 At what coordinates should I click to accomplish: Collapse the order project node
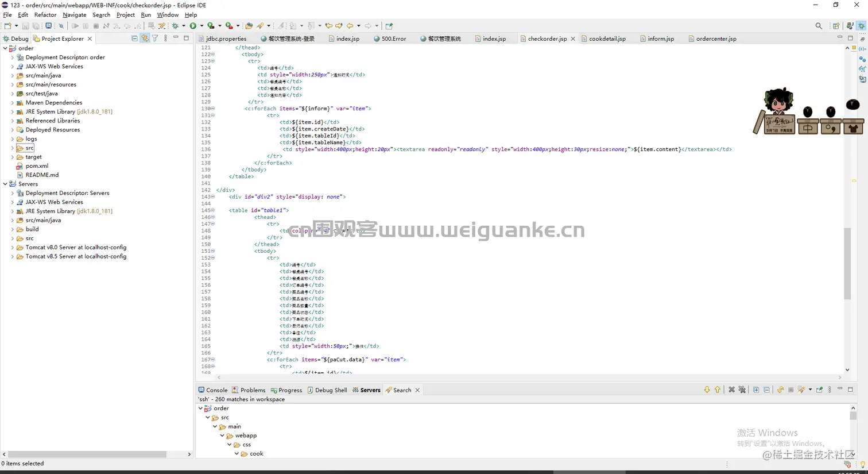coord(5,48)
